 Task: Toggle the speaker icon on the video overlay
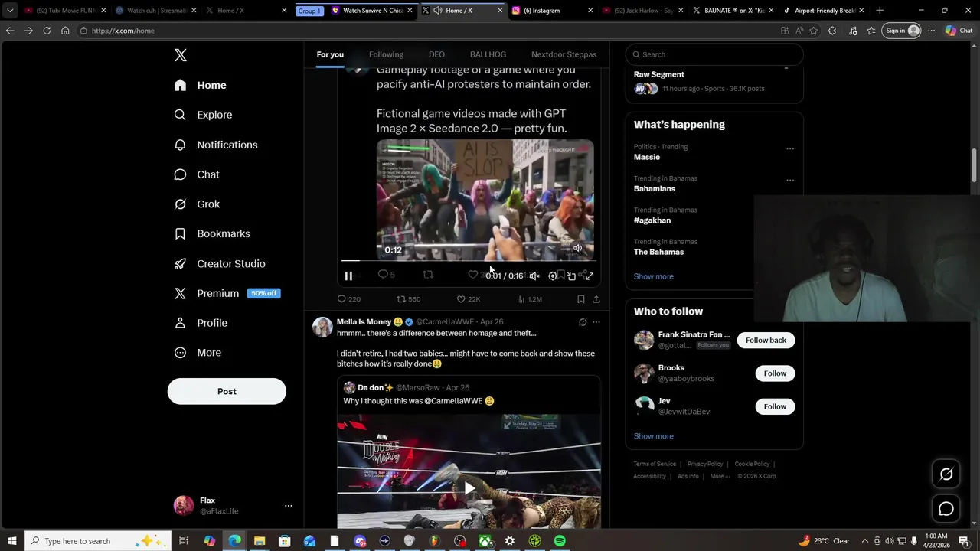pyautogui.click(x=578, y=248)
